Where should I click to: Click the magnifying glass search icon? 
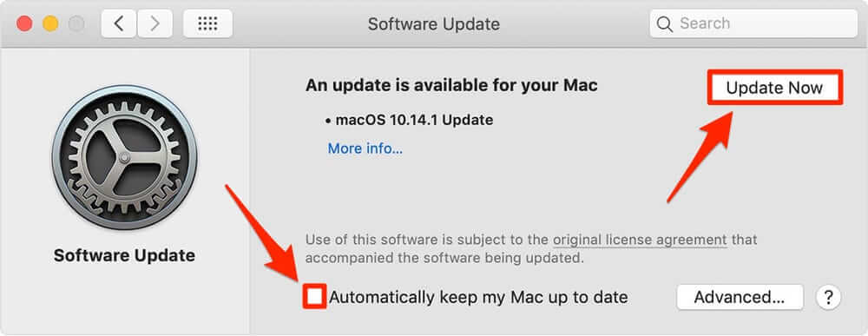point(664,23)
